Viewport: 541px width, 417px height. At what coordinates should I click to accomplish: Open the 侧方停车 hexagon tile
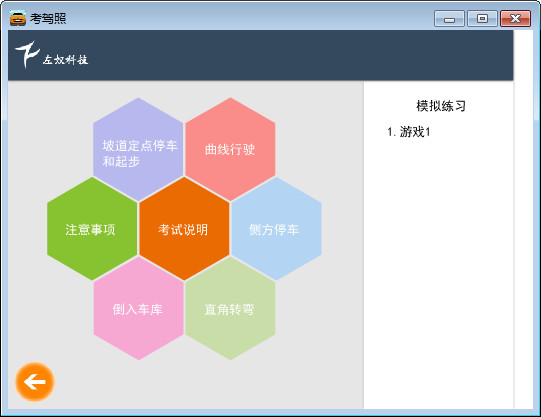(276, 229)
